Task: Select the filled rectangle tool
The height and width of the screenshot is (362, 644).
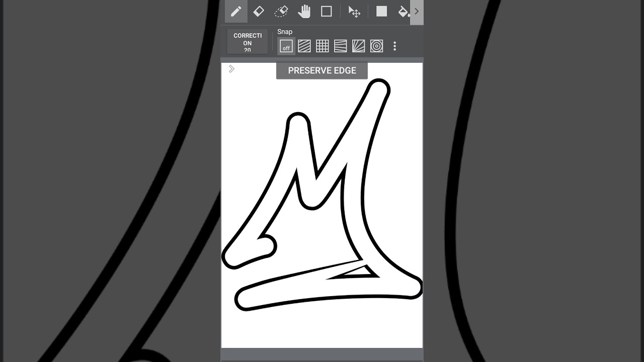Action: pos(382,11)
